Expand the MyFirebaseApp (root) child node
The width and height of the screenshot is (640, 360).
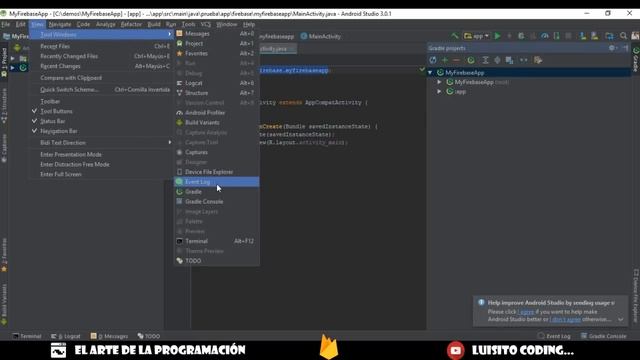439,82
